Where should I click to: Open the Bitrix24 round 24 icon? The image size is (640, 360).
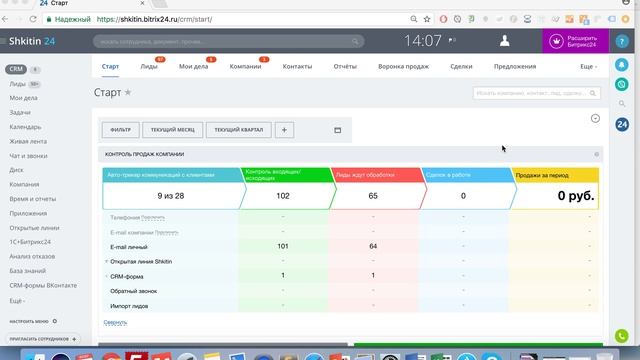pyautogui.click(x=622, y=124)
